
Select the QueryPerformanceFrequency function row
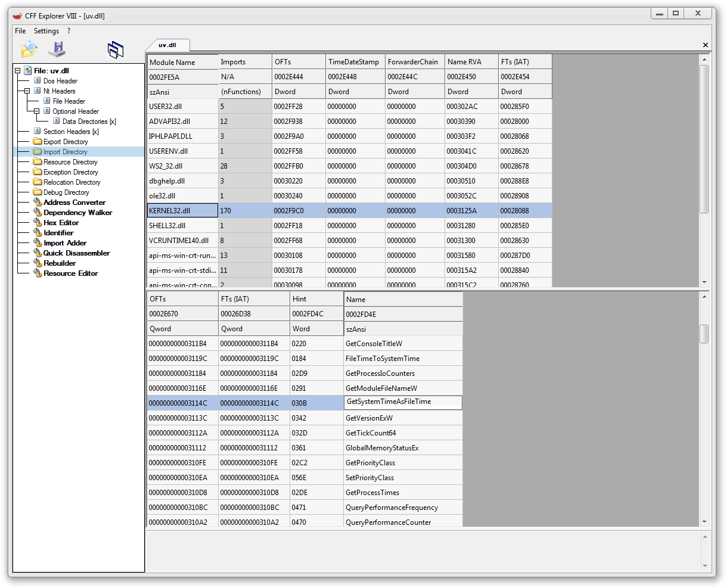pos(305,508)
